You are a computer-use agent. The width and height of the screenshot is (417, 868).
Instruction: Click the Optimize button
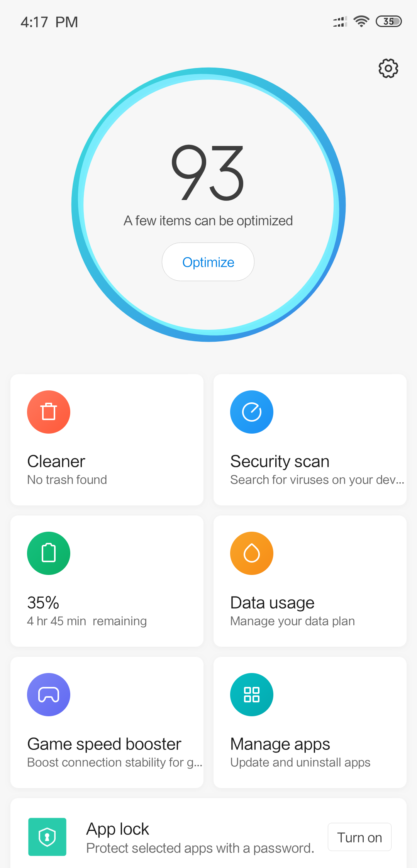coord(208,262)
